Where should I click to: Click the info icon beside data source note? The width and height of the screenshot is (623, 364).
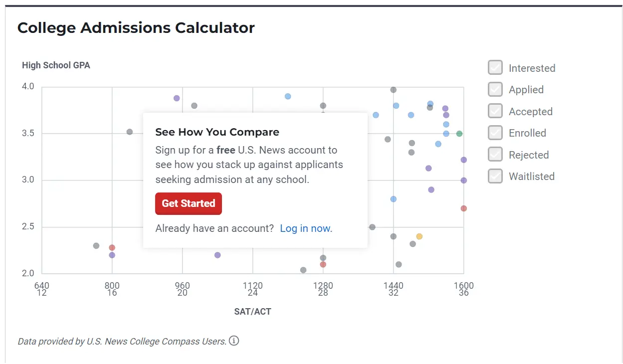tap(234, 341)
